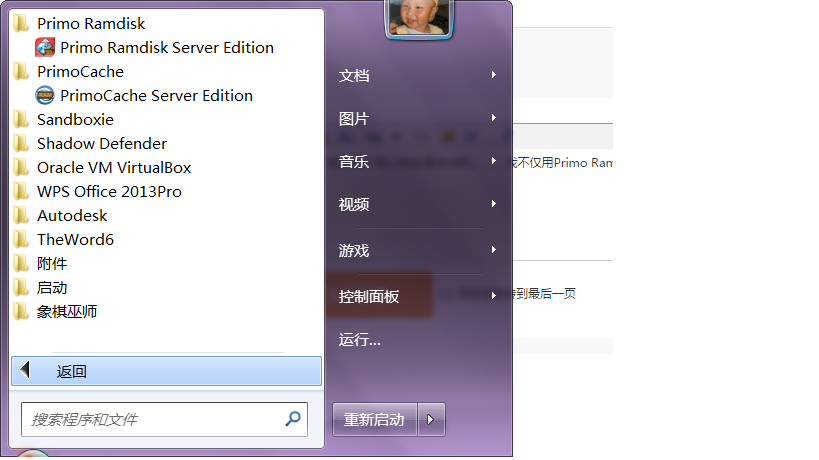Expand the 音乐 submenu arrow
This screenshot has height=460, width=819.
pyautogui.click(x=494, y=160)
